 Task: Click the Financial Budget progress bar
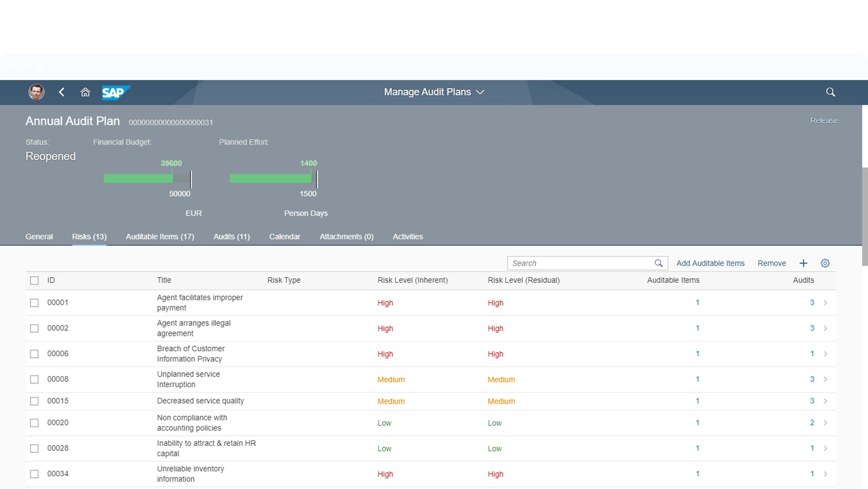(147, 178)
